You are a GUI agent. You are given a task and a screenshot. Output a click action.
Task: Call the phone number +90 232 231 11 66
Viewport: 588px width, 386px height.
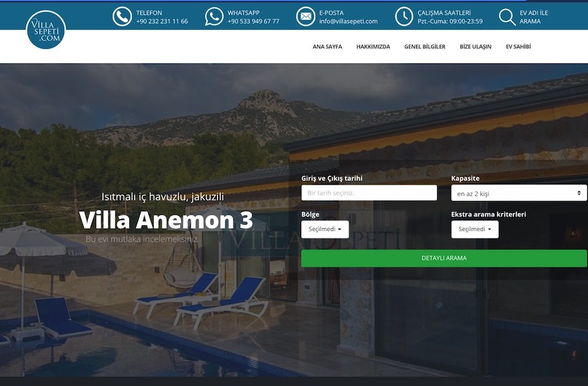[x=162, y=22]
